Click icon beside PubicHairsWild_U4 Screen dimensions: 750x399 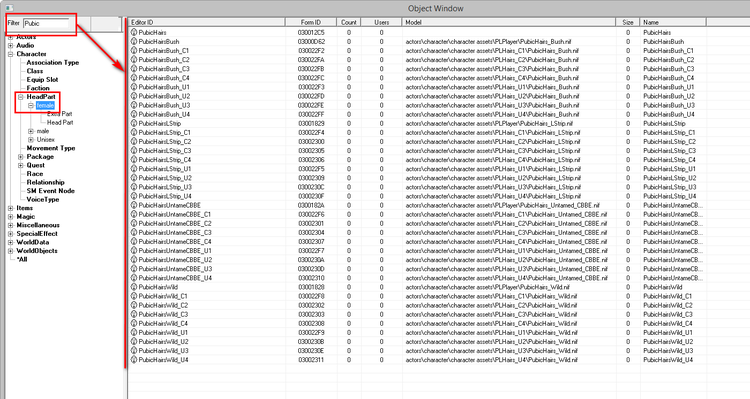coord(134,360)
